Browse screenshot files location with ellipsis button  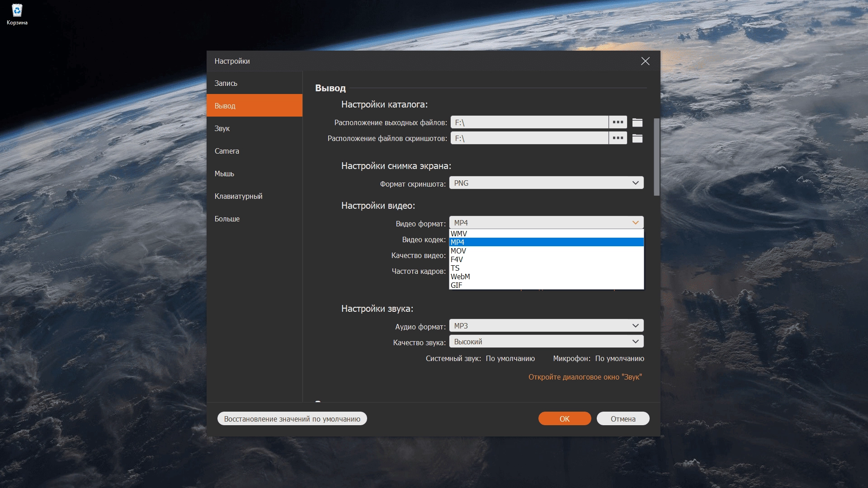coord(618,138)
